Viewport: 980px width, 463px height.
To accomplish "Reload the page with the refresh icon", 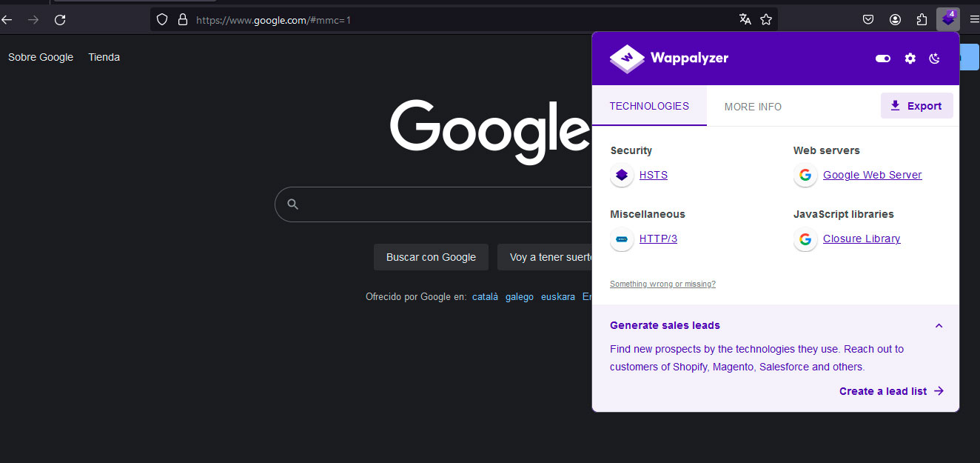I will coord(60,20).
